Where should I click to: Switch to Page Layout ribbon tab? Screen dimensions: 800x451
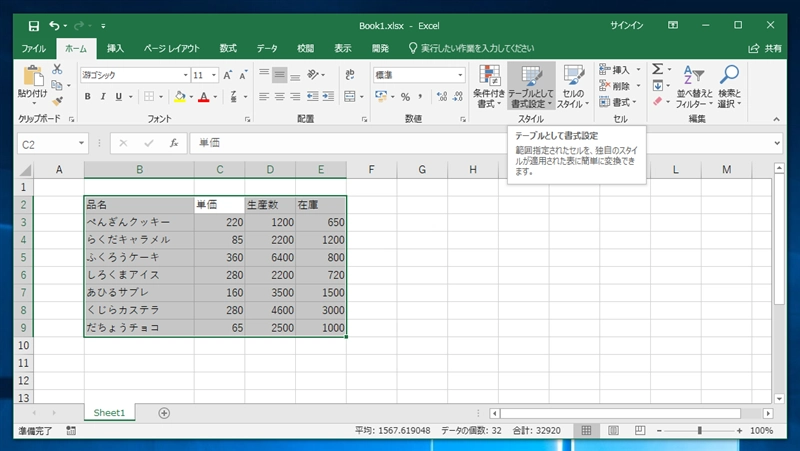tap(172, 48)
